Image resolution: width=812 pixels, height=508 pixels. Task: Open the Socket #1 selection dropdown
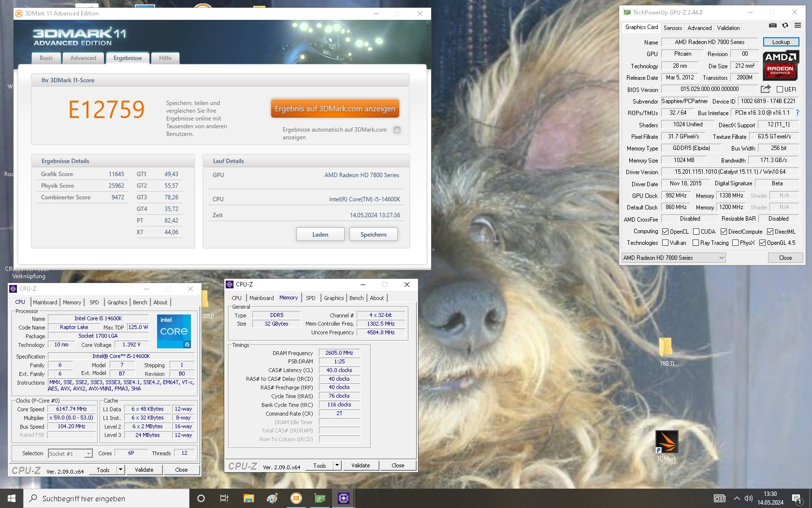pos(70,454)
